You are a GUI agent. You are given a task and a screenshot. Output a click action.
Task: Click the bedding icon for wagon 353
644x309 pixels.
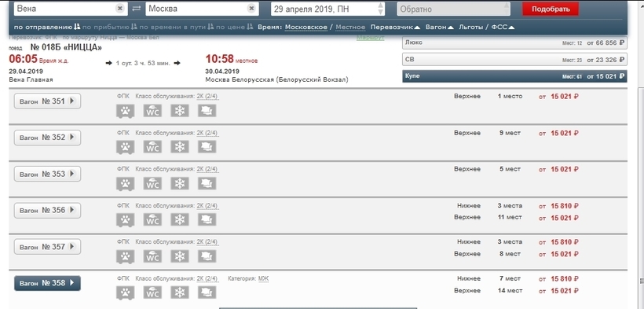(207, 183)
